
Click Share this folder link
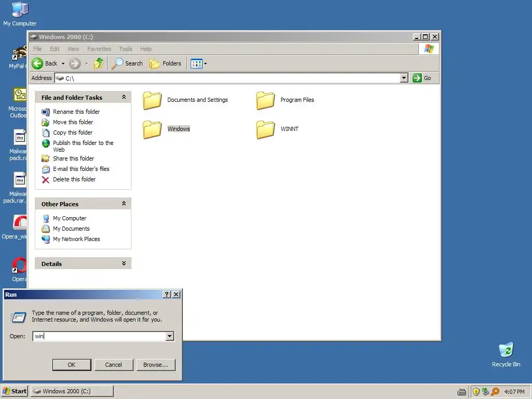pyautogui.click(x=74, y=158)
